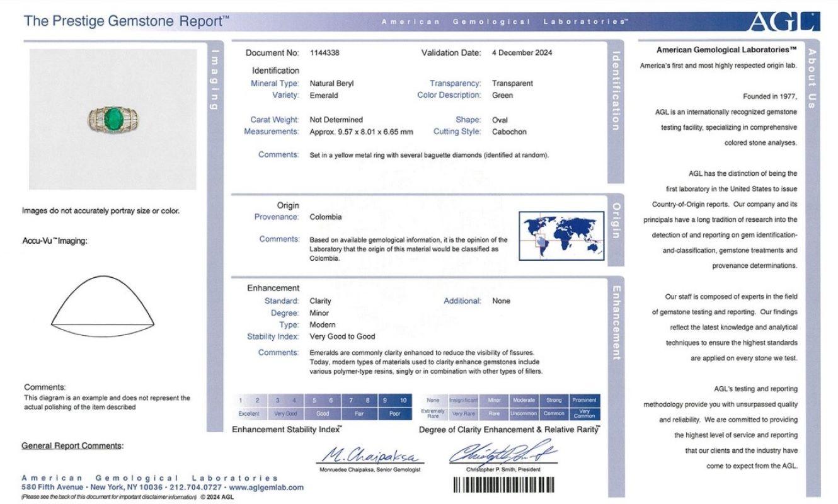Click the 'Uncommon' rarity cell

click(524, 414)
